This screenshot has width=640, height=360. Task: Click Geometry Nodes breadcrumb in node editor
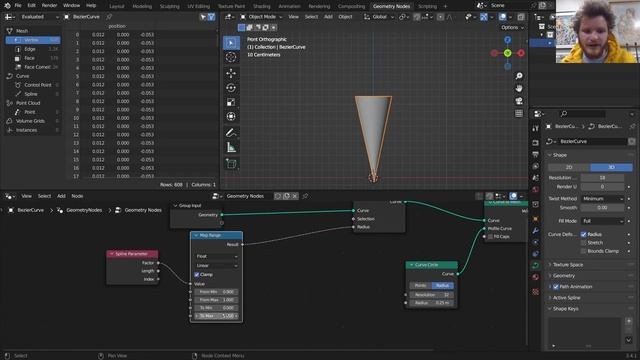[143, 210]
